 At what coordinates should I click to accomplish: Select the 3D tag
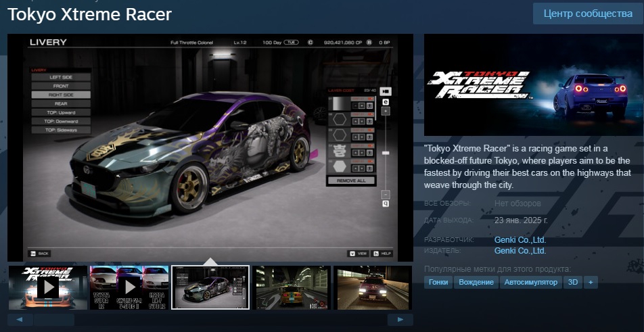tap(572, 282)
